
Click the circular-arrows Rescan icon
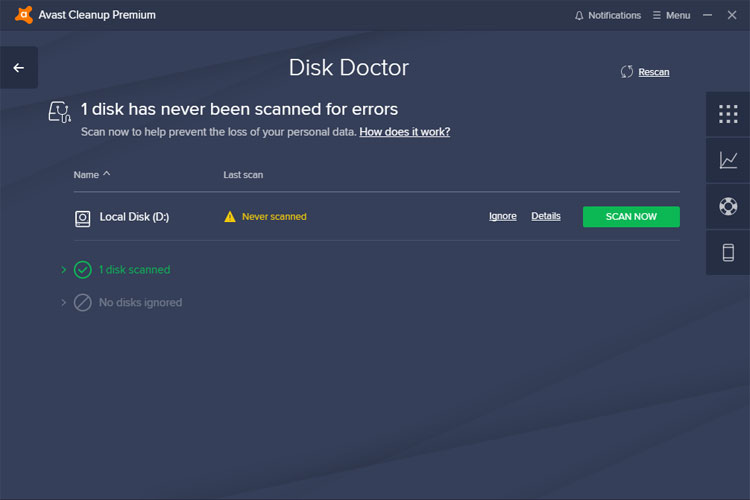tap(627, 72)
